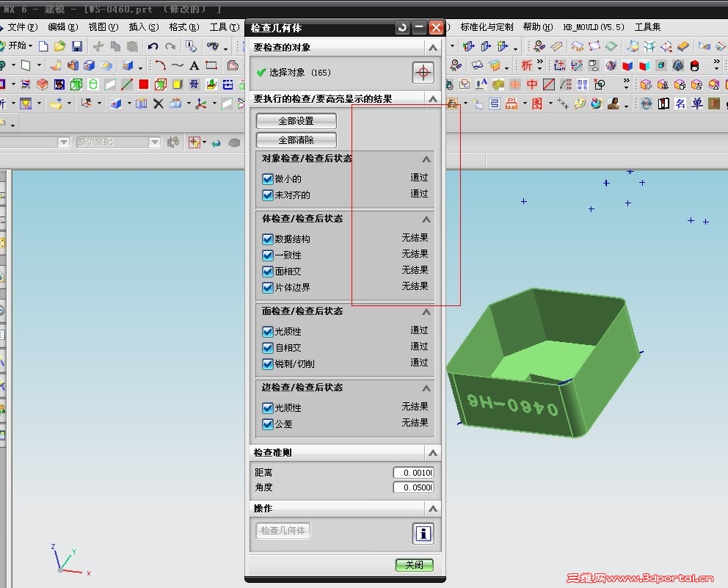This screenshot has width=728, height=588.
Task: Click the black X delete icon
Action: [159, 104]
